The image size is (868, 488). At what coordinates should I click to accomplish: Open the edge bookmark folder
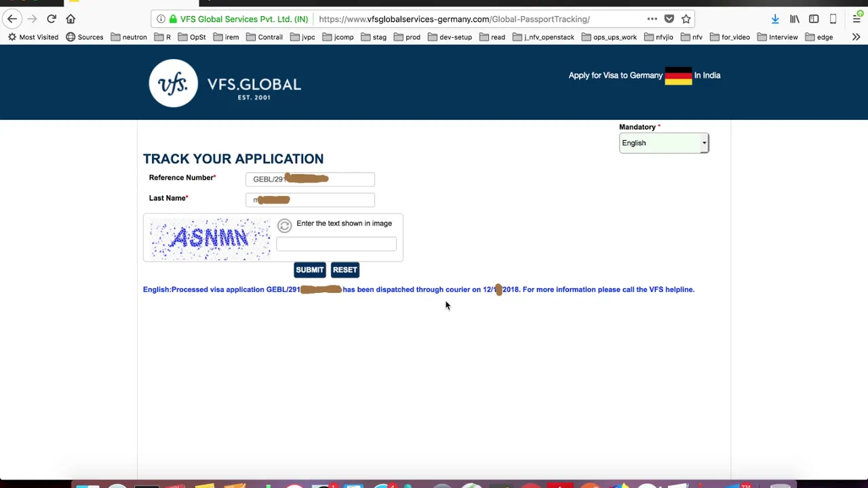click(819, 37)
